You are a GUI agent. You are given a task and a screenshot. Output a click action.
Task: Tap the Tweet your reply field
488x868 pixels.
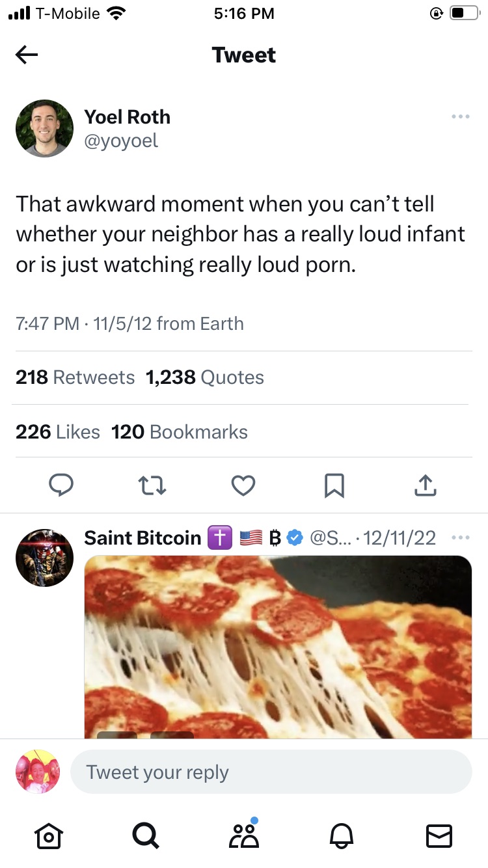click(x=271, y=772)
